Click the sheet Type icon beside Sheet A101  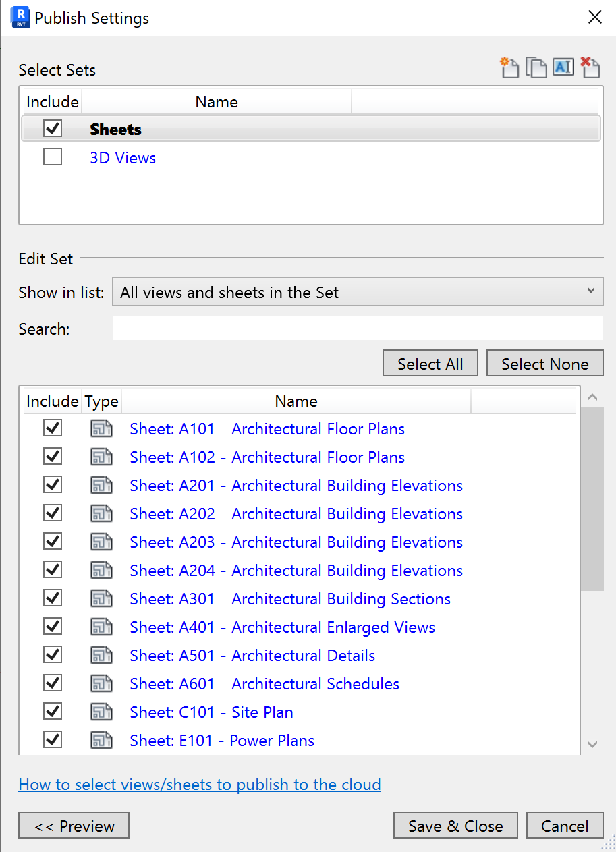point(101,428)
